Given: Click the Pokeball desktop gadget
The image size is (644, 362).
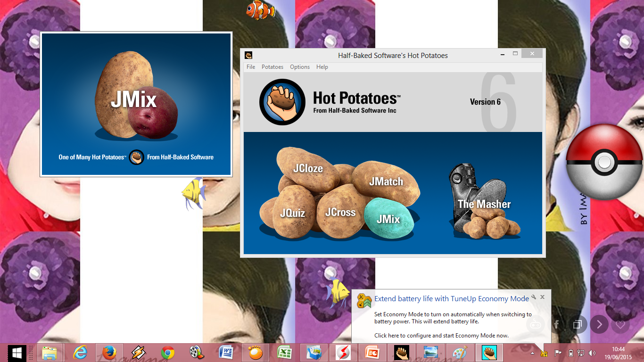Looking at the screenshot, I should click(605, 163).
